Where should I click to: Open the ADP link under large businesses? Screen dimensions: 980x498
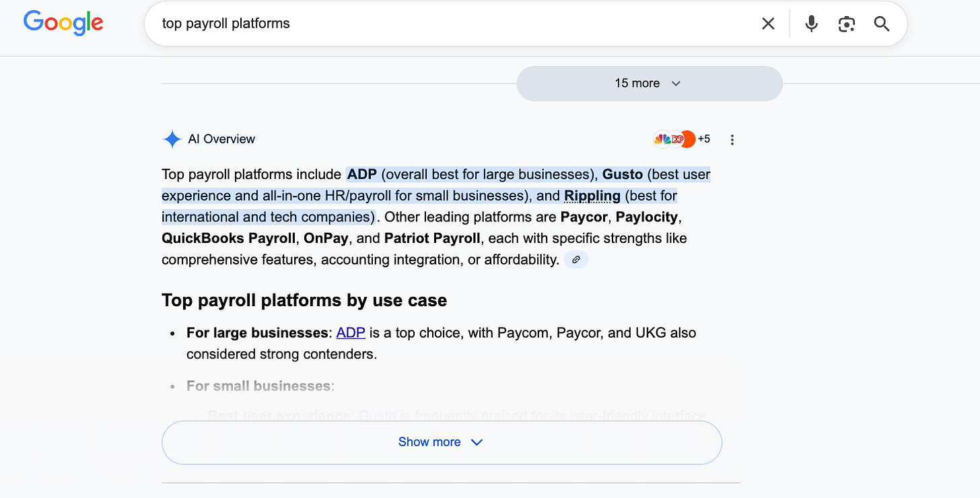(x=351, y=332)
